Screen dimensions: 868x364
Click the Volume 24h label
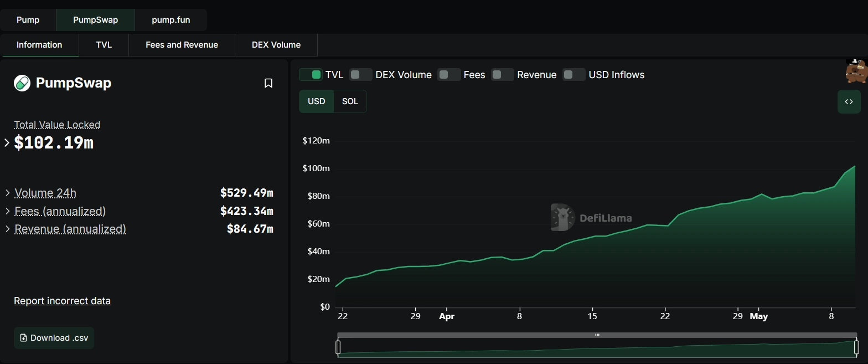click(45, 193)
